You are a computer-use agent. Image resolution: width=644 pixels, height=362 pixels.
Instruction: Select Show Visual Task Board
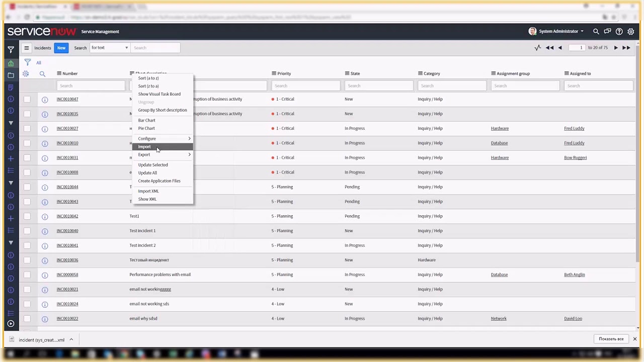pos(163,94)
